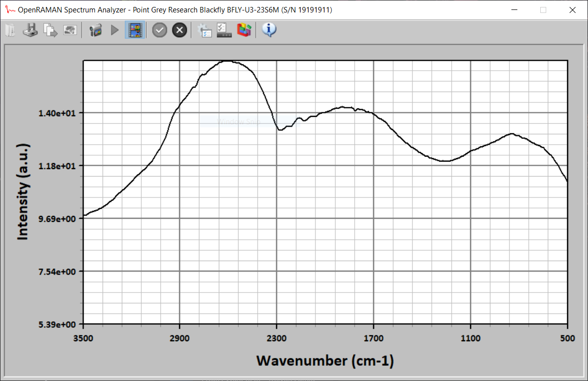Select the camera acquisition tool
Image resolution: width=588 pixels, height=381 pixels.
[x=95, y=30]
